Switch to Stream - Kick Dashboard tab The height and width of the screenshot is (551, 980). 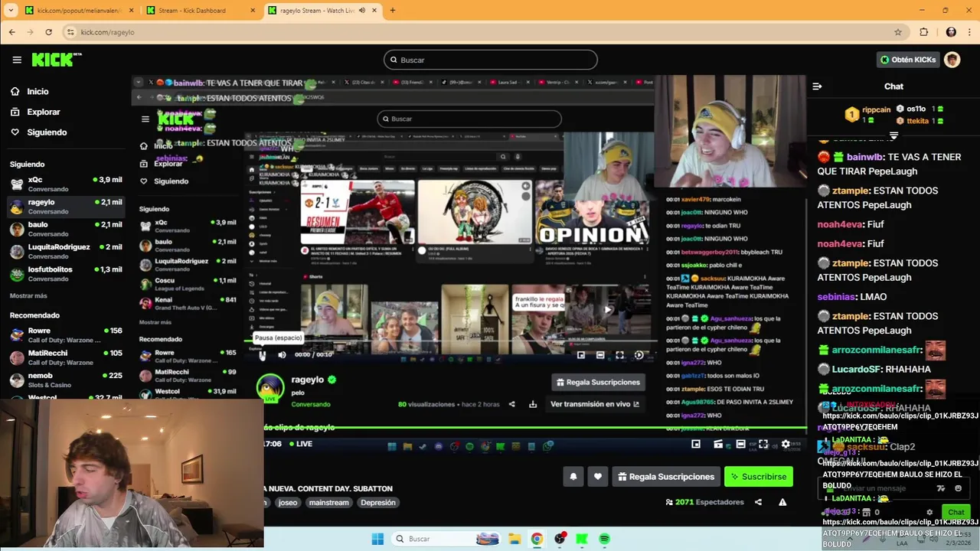[200, 11]
